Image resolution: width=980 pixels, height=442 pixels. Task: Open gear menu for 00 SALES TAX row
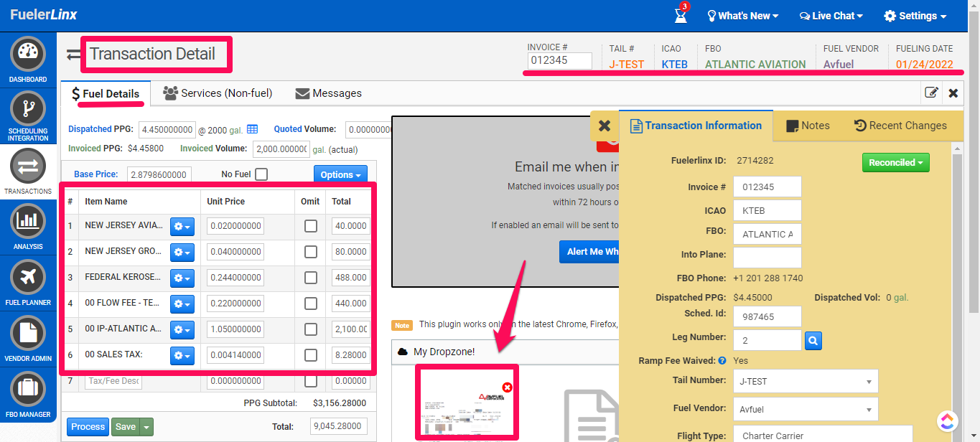click(182, 356)
